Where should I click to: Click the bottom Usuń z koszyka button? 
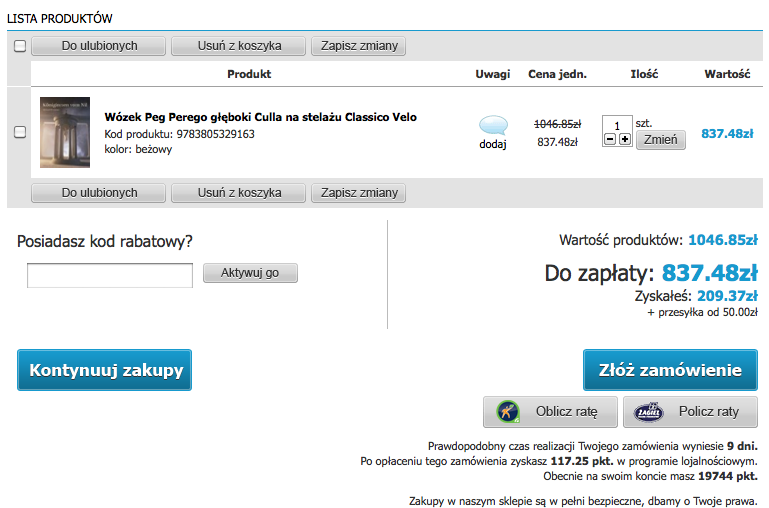[x=239, y=193]
